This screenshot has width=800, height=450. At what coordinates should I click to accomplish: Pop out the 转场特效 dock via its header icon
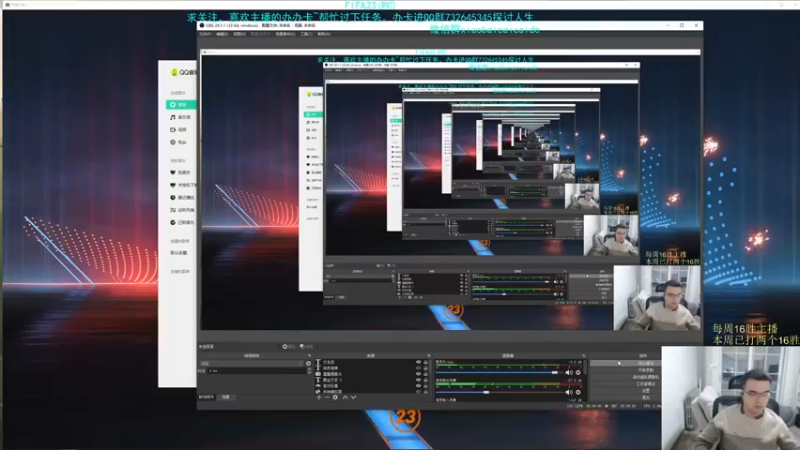pyautogui.click(x=309, y=356)
